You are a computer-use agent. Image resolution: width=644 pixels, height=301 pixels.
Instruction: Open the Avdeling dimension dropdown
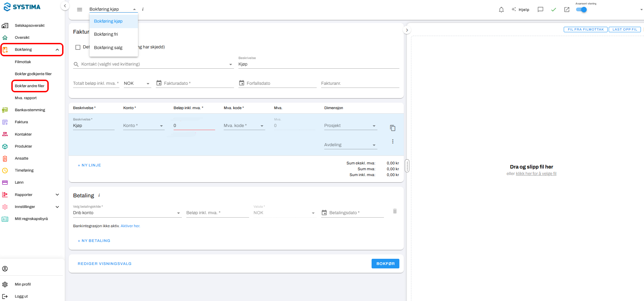[x=351, y=145]
